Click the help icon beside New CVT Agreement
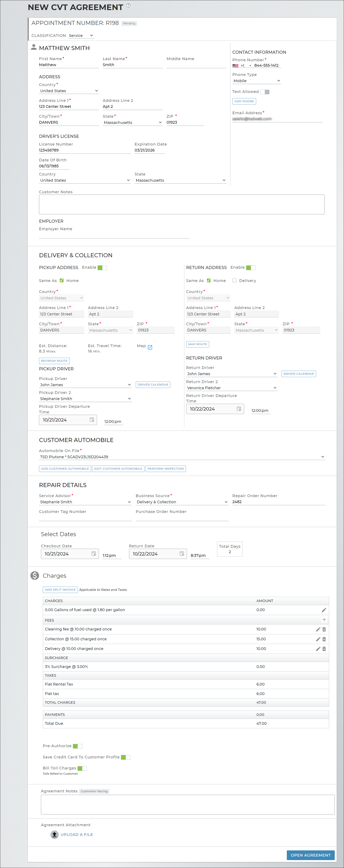344x868 pixels. point(128,6)
